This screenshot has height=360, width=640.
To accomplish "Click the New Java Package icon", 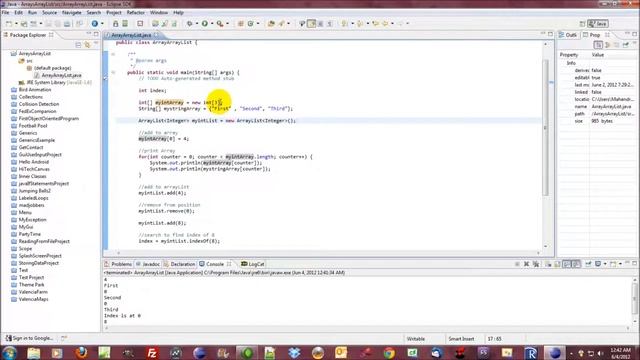I will click(x=240, y=24).
